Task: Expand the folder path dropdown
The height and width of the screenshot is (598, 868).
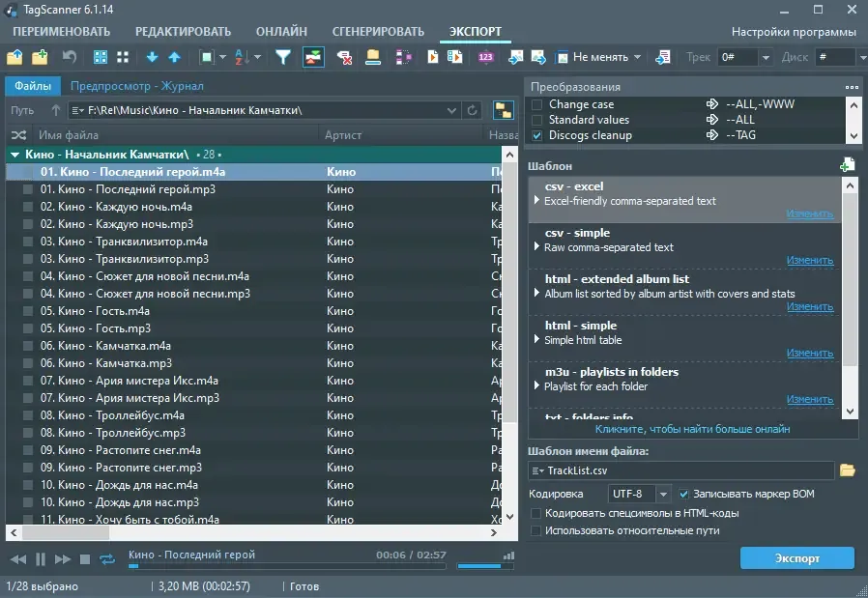Action: tap(451, 110)
